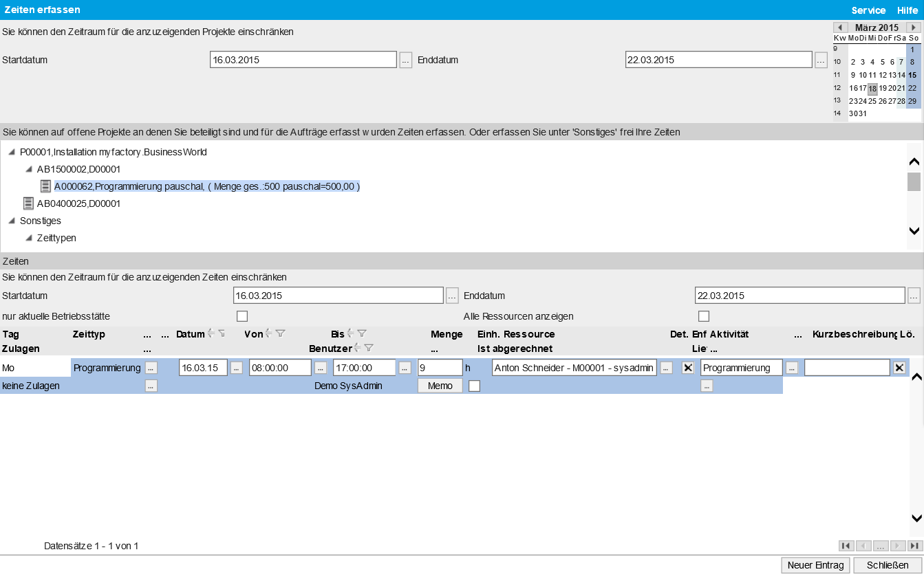This screenshot has width=924, height=574.
Task: Click the filter icon next to Von column
Action: click(x=281, y=334)
